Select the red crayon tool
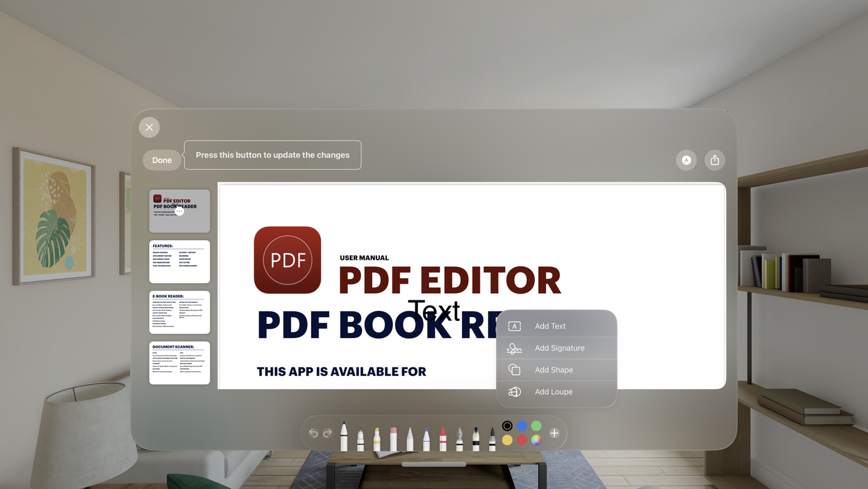 click(443, 439)
